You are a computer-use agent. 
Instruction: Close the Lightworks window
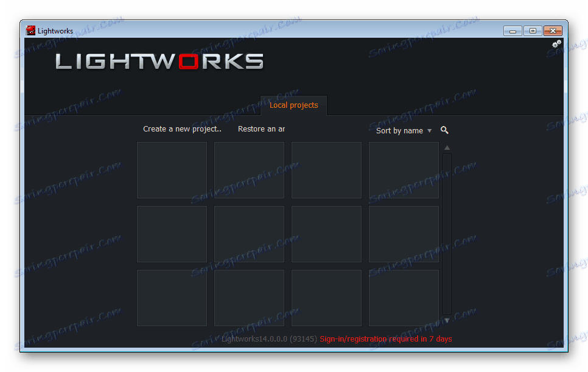553,31
